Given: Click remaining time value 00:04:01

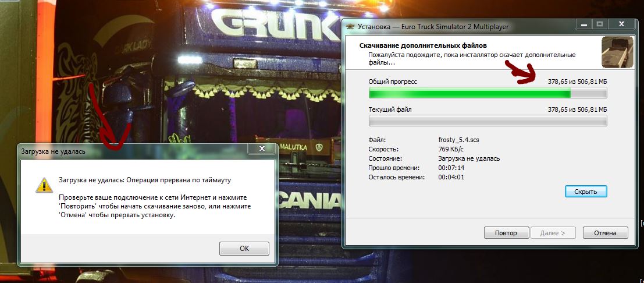Looking at the screenshot, I should pyautogui.click(x=451, y=177).
